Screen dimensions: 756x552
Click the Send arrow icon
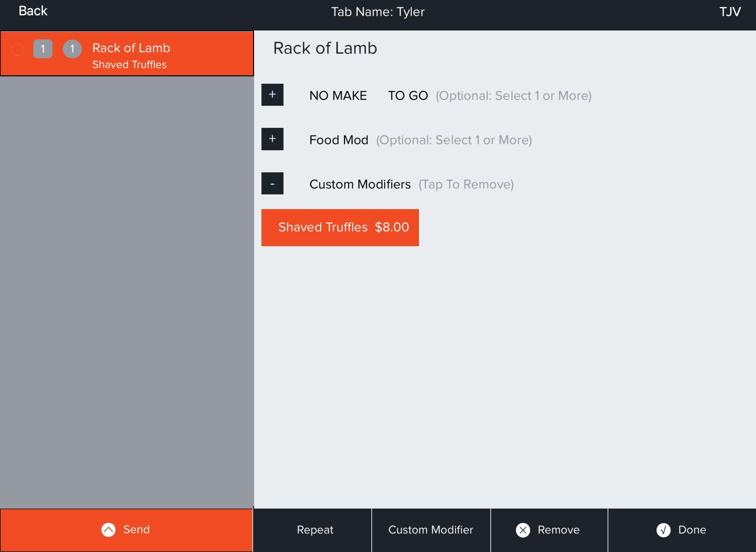tap(108, 530)
